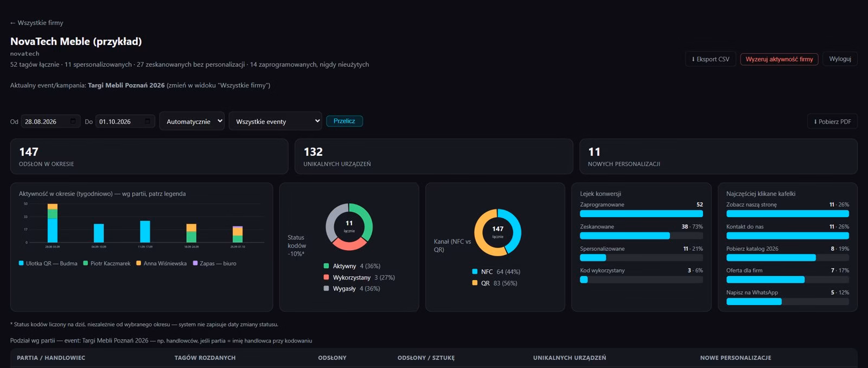Click the green Piotr Kaczmarek legend swatch
This screenshot has height=368, width=868.
point(85,263)
